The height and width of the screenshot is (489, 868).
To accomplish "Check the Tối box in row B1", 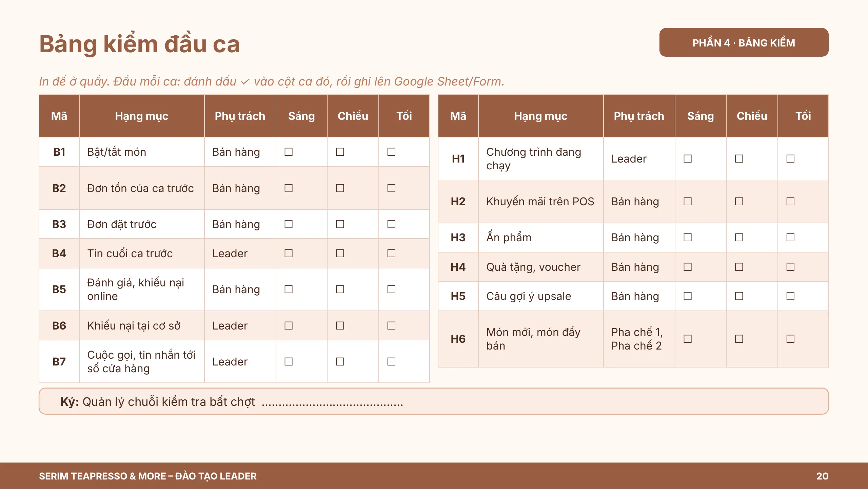I will coord(391,152).
